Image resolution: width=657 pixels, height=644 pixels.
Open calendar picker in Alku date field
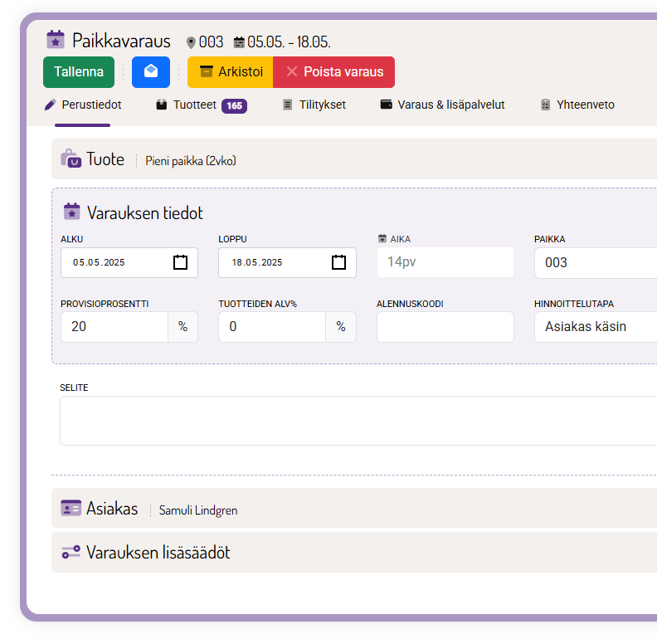(x=180, y=262)
